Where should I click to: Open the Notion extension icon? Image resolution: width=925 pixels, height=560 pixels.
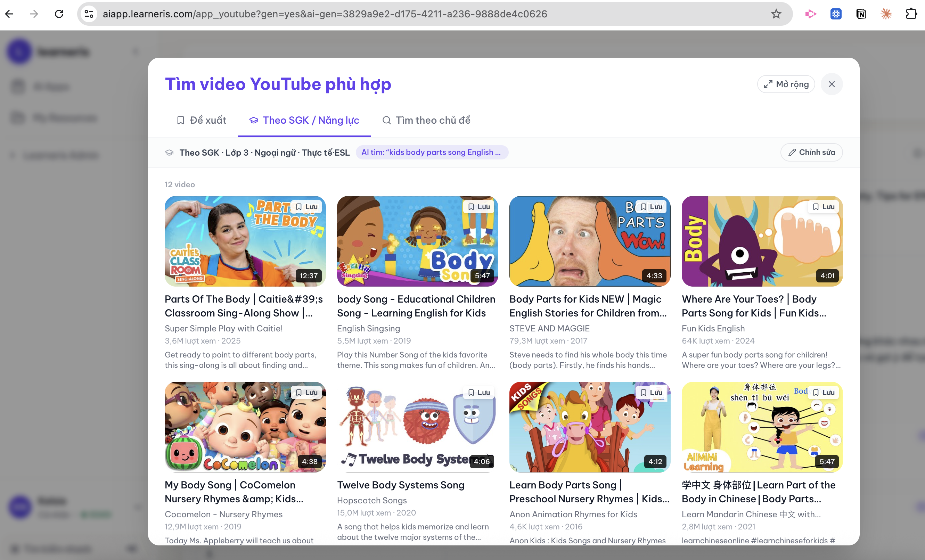[861, 14]
